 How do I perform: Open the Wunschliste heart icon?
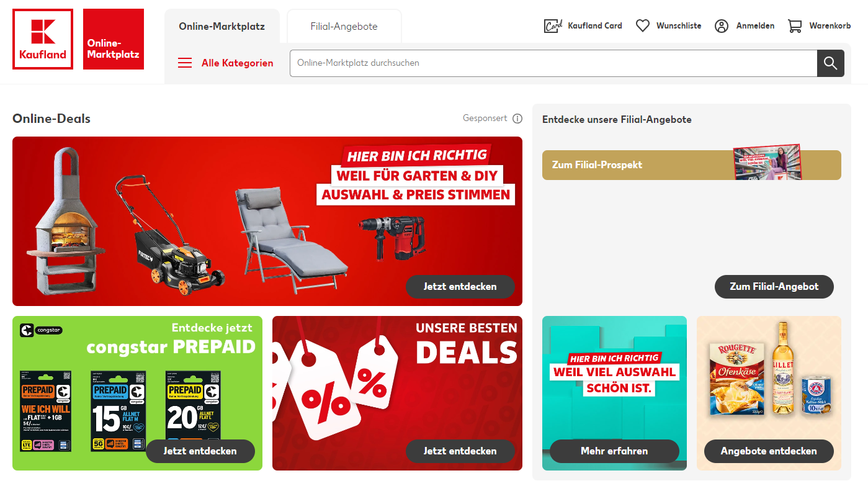tap(643, 25)
